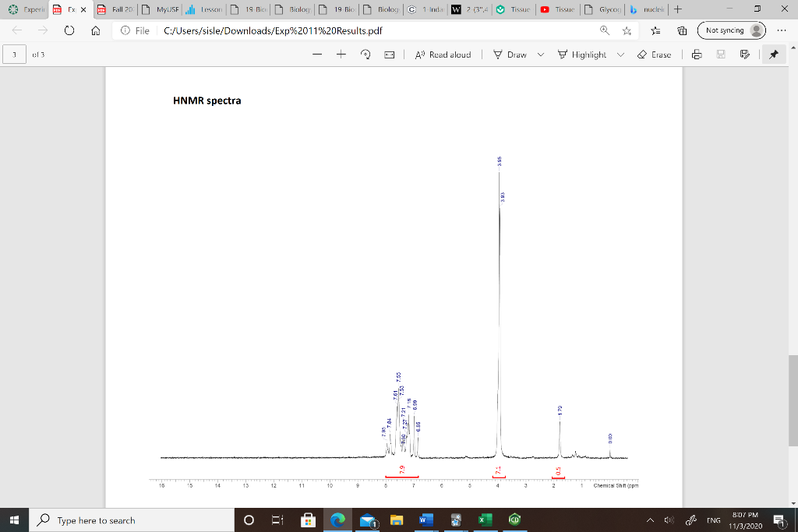Screen dimensions: 798x532
Task: Refresh the current PDF page
Action: coord(69,30)
